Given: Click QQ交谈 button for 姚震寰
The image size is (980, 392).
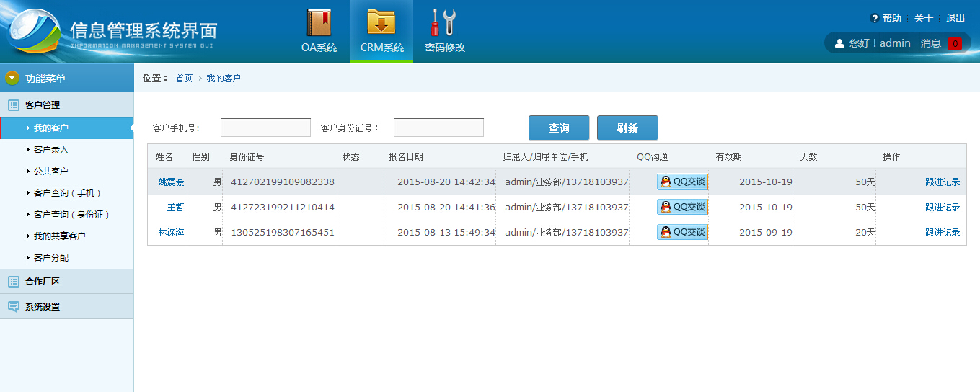Looking at the screenshot, I should [x=682, y=182].
